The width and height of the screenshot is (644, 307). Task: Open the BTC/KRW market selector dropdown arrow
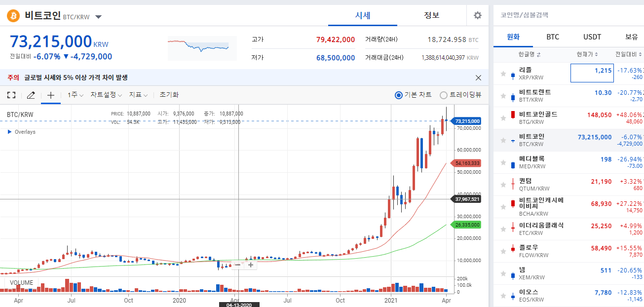pyautogui.click(x=98, y=17)
